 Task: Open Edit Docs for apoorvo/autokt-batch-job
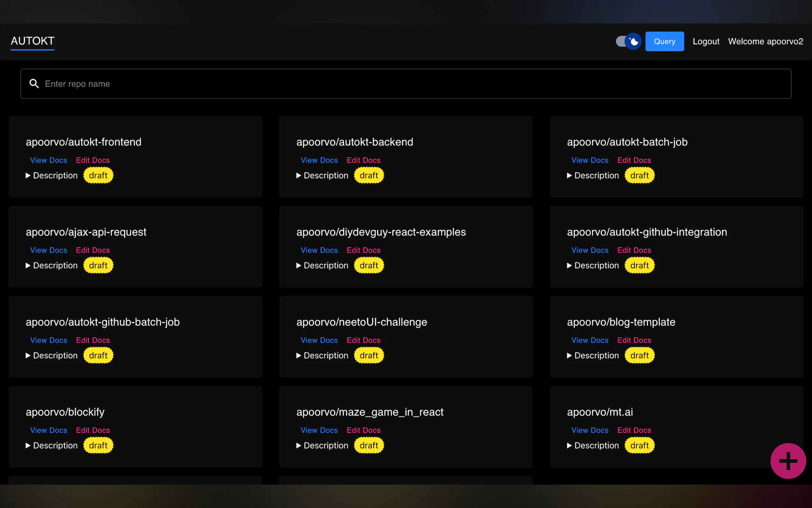click(x=634, y=160)
